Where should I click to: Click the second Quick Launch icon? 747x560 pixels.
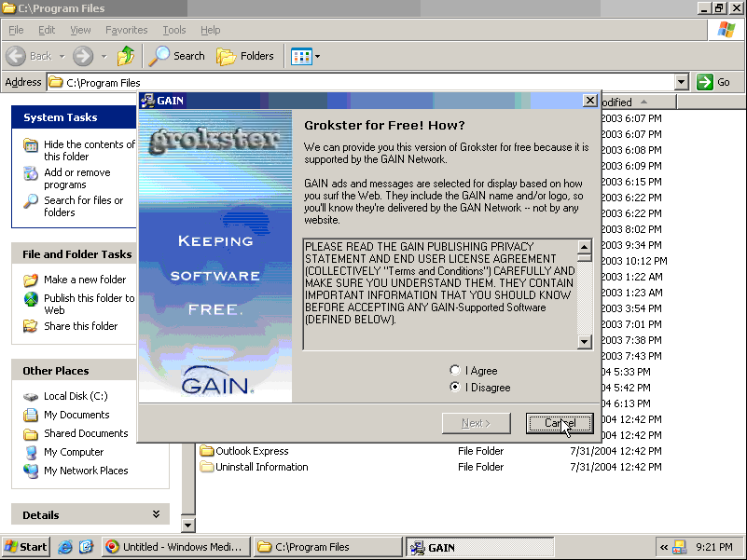[x=86, y=547]
